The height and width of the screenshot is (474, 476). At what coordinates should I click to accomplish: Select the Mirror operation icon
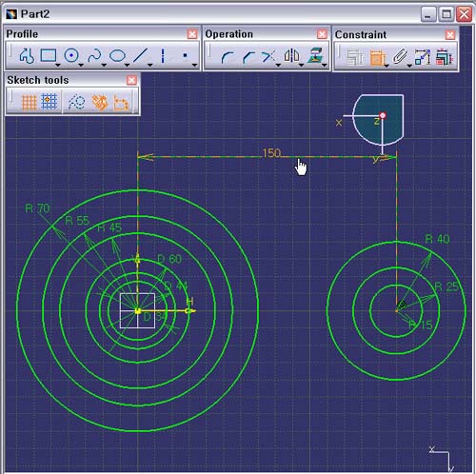pos(291,56)
